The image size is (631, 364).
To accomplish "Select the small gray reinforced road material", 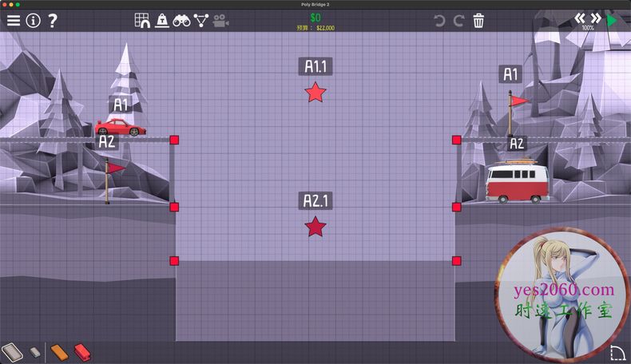I will click(35, 351).
